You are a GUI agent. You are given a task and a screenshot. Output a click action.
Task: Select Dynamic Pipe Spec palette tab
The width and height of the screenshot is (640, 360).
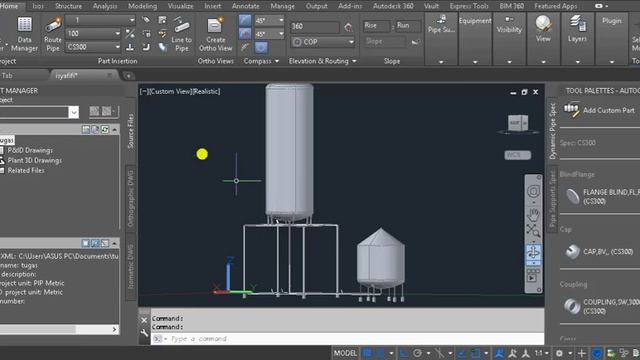pyautogui.click(x=552, y=131)
